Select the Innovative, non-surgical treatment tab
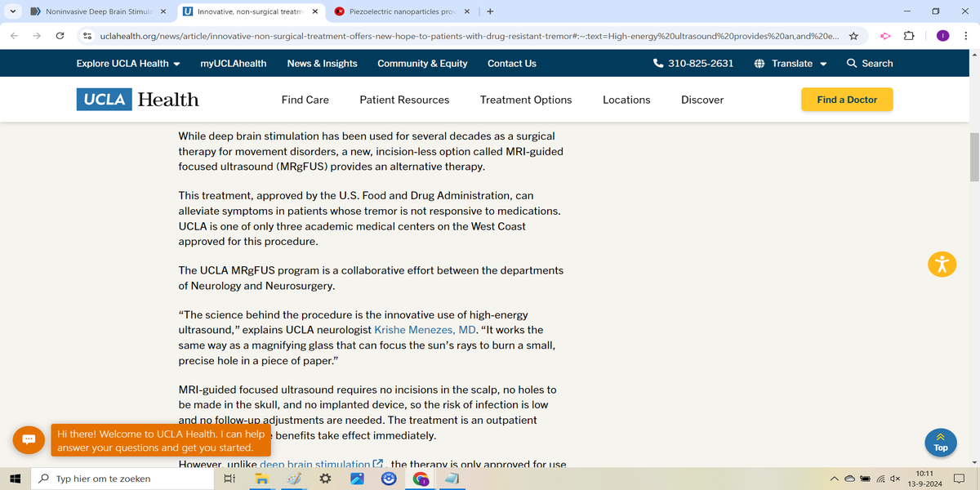Viewport: 980px width, 490px height. 250,12
